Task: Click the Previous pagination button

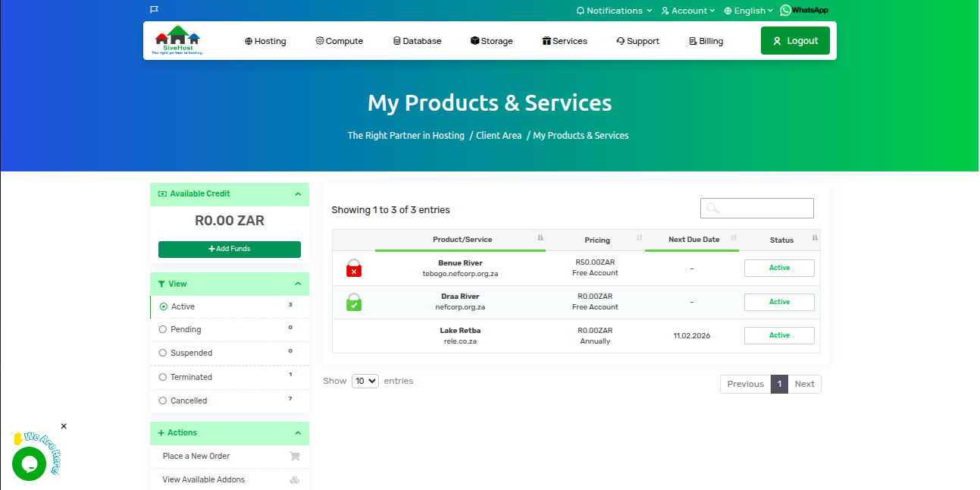Action: click(x=745, y=384)
